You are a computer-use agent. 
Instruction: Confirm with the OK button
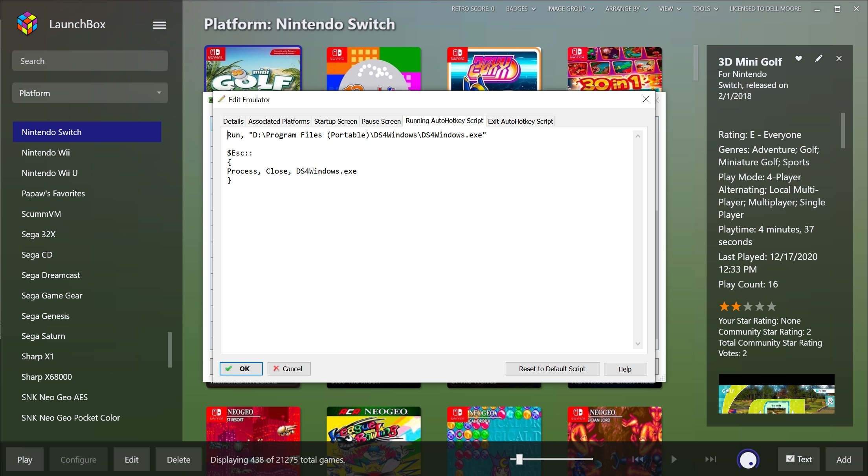point(241,369)
